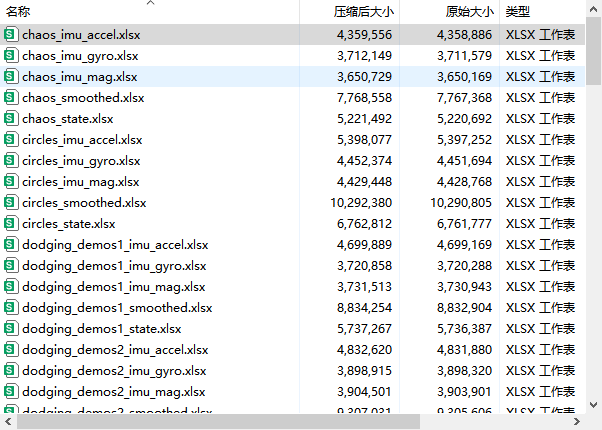Select file name dodging_demos2_imu_gyro.xlsx
Viewport: 602px width, 430px height.
tap(114, 371)
